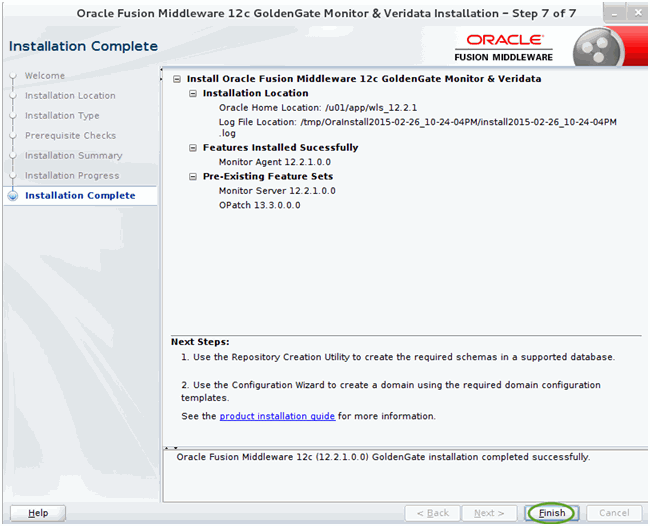Screen dimensions: 650x526
Task: Click the installation completed successfully message
Action: [383, 457]
